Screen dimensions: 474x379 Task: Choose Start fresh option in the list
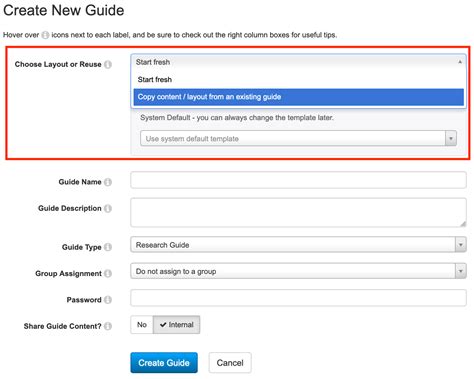pos(298,80)
